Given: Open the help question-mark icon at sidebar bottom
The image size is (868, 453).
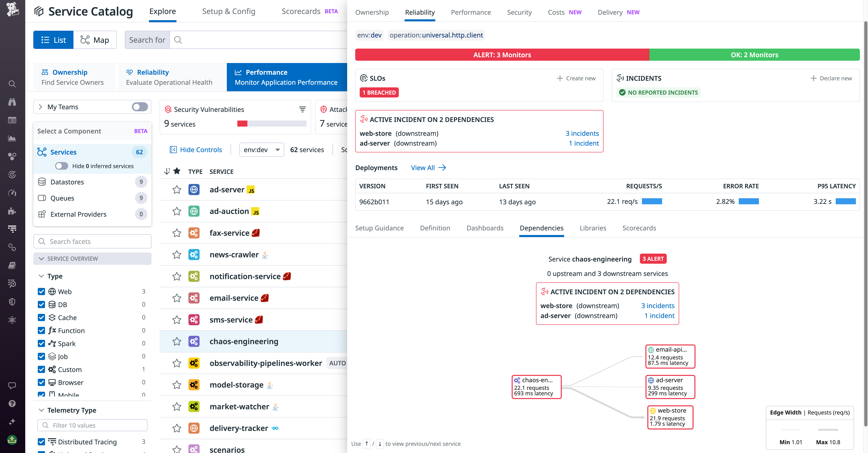Looking at the screenshot, I should click(x=12, y=404).
